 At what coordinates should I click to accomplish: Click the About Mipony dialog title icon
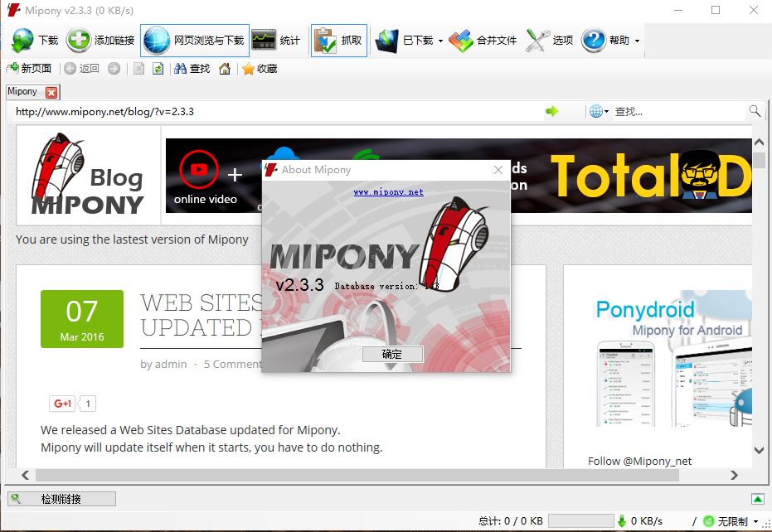271,170
